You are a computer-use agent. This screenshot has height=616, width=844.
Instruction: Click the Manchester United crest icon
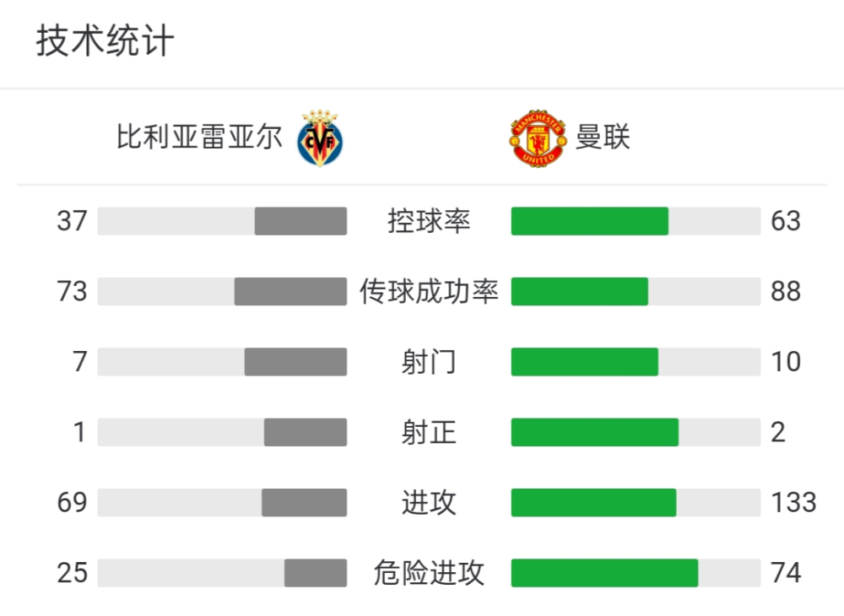coord(538,138)
